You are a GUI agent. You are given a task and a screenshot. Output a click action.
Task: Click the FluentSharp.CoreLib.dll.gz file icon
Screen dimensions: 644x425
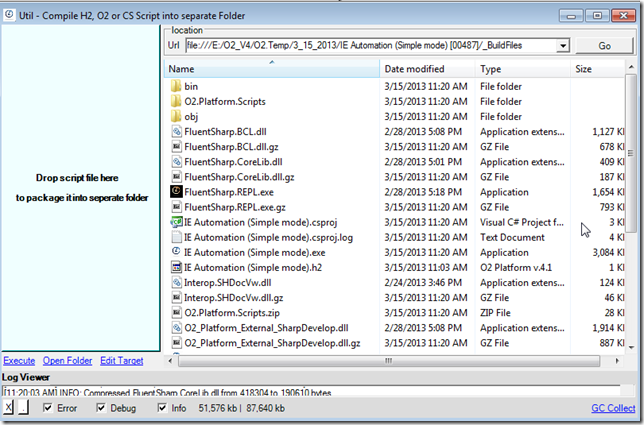176,177
